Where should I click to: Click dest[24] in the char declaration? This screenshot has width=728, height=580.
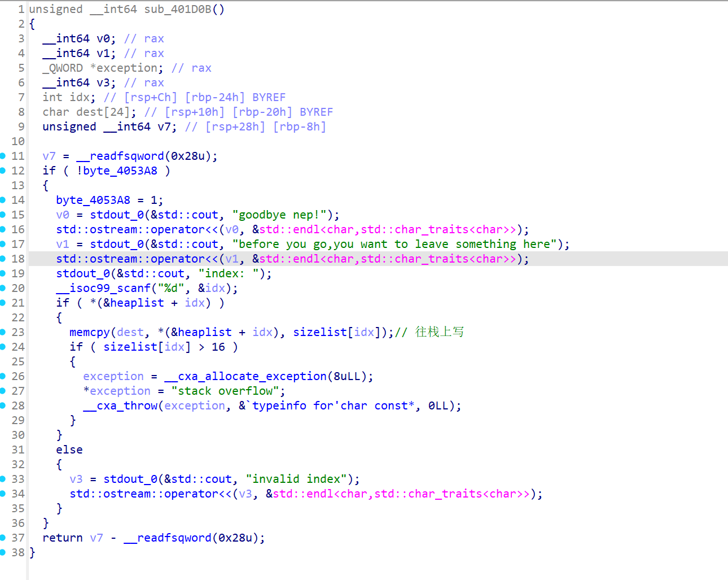[x=103, y=112]
